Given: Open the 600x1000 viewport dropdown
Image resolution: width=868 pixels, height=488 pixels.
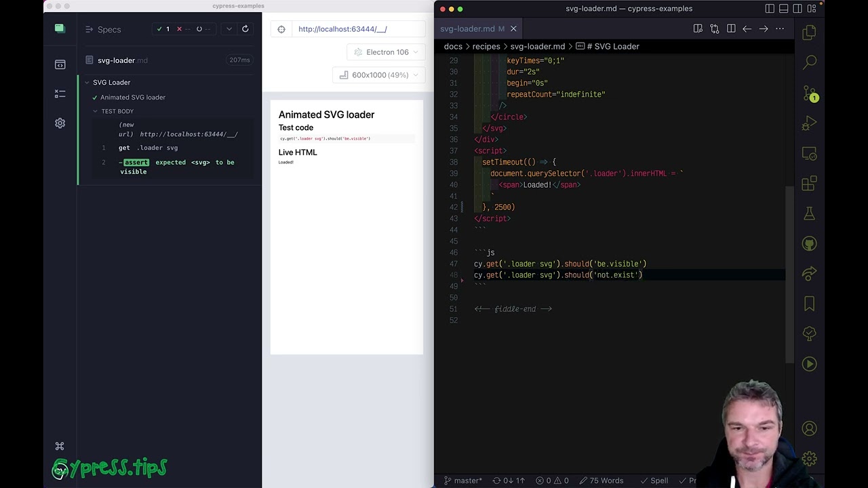Looking at the screenshot, I should [x=379, y=75].
